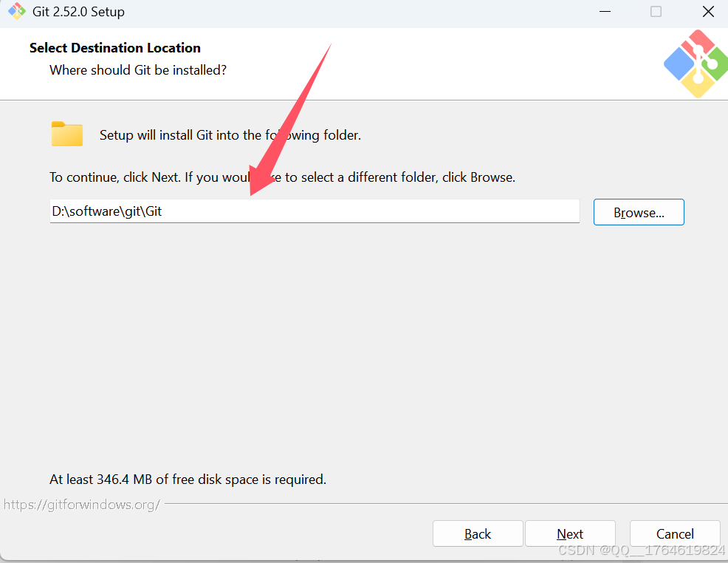
Task: Click the free disk space requirement text
Action: pyautogui.click(x=188, y=480)
